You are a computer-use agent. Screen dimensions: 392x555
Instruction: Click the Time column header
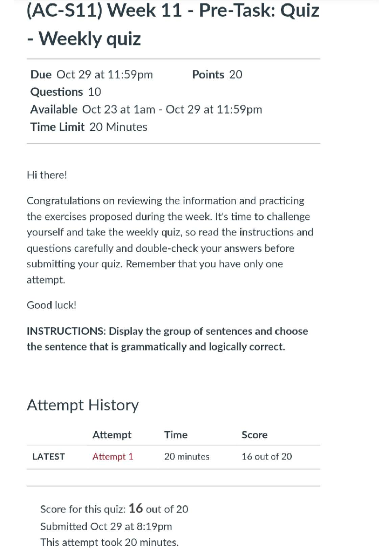(x=176, y=435)
